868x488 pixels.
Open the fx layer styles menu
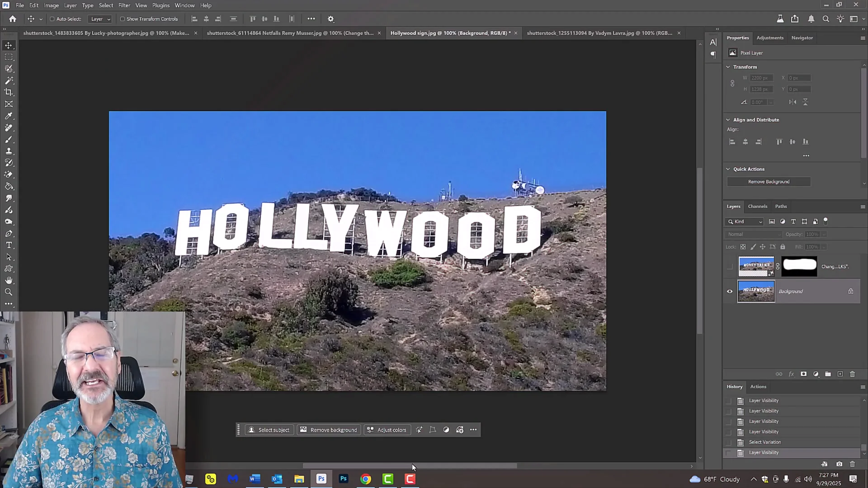tap(792, 374)
